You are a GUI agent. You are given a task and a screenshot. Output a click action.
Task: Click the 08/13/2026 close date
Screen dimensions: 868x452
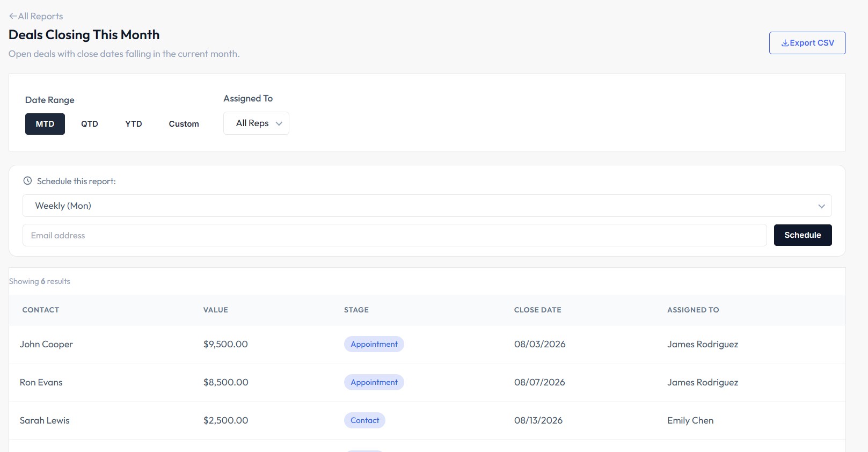(x=538, y=420)
